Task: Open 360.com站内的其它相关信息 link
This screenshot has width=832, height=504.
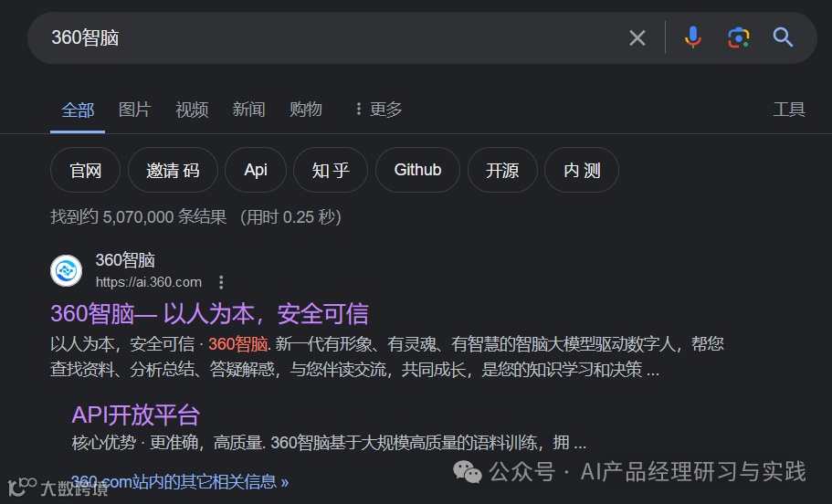Action: tap(180, 482)
